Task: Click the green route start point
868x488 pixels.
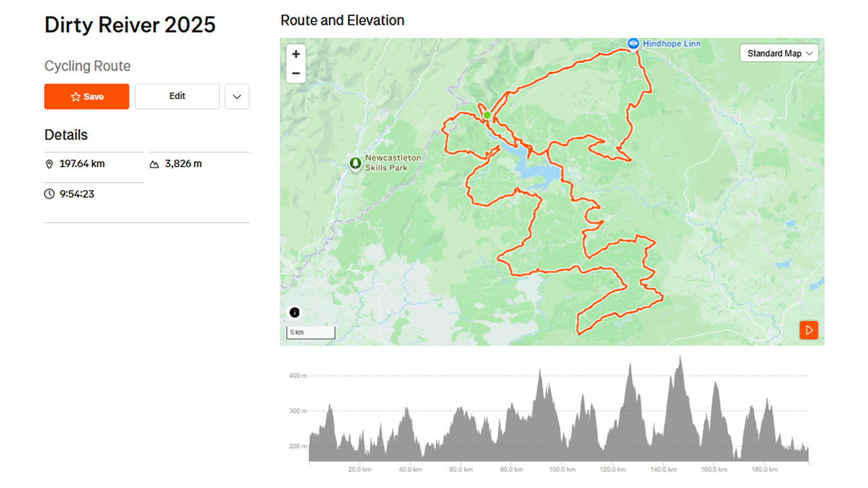Action: 487,115
